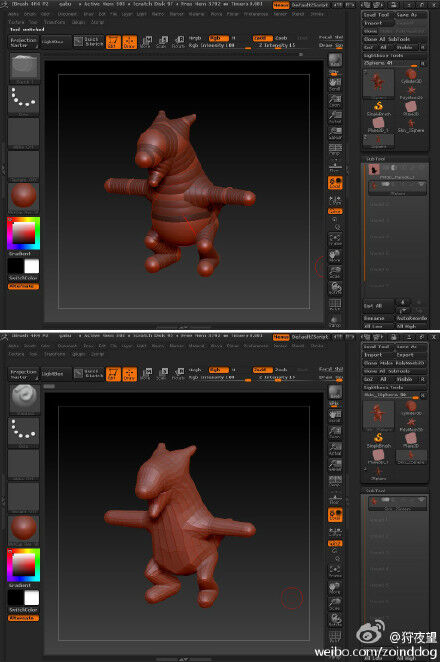Screen dimensions: 440x662
Task: Click right-shelf Scale view icon, upper screenshot
Action: tap(335, 271)
